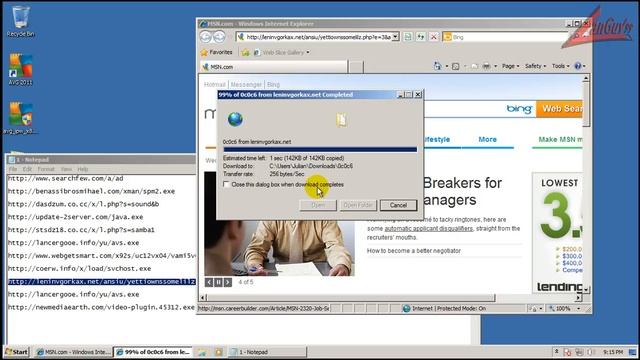This screenshot has height=360, width=640.
Task: Click the globe icon in the download dialog
Action: tap(235, 119)
